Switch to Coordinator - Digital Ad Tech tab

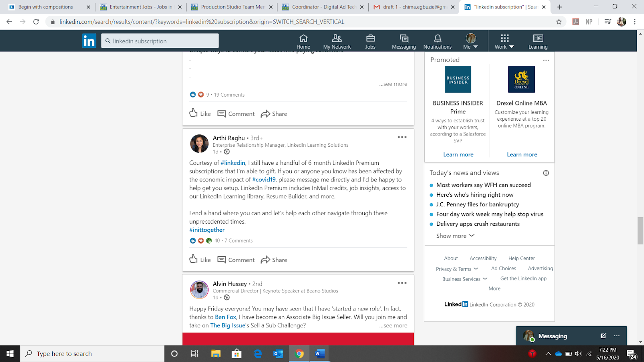[323, 7]
